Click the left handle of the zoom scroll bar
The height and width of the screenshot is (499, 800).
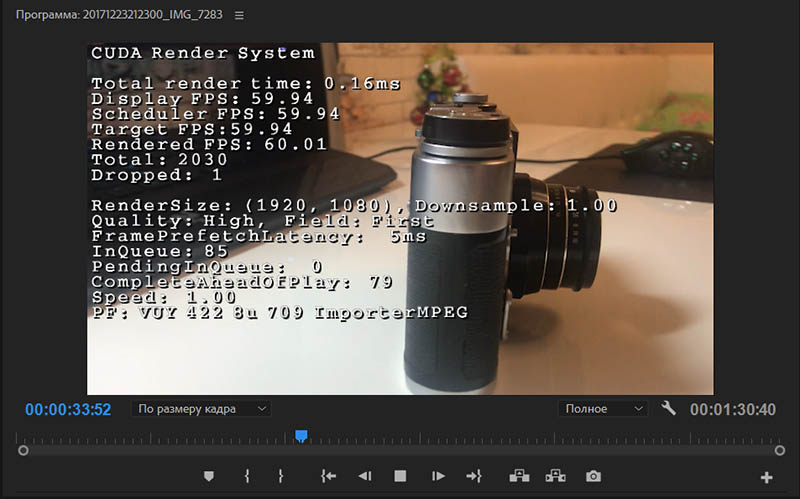tap(23, 451)
